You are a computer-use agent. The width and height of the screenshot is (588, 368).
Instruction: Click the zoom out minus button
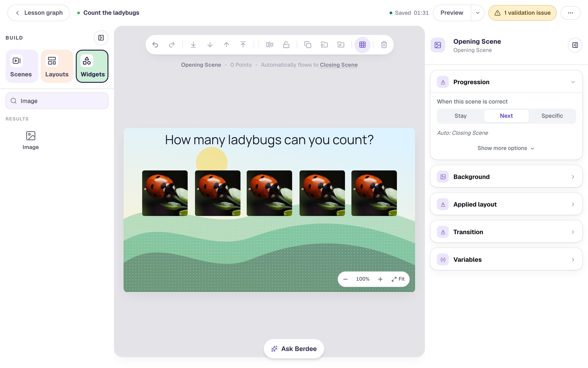point(345,279)
